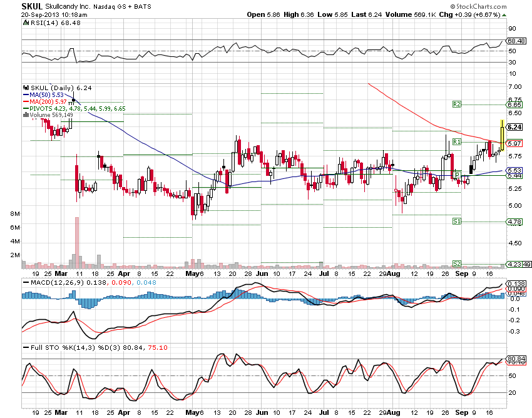Click the 20 level label on the stochastic axis
Image resolution: width=532 pixels, height=418 pixels.
[x=512, y=392]
